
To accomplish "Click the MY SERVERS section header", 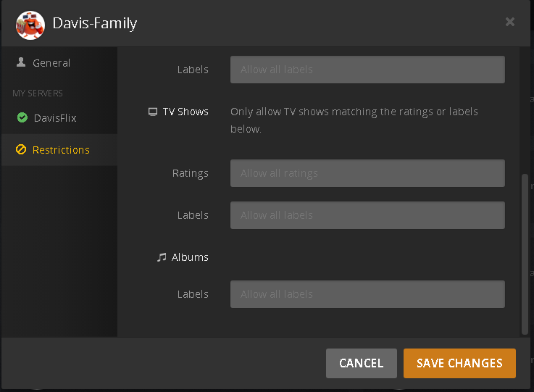I will tap(38, 93).
